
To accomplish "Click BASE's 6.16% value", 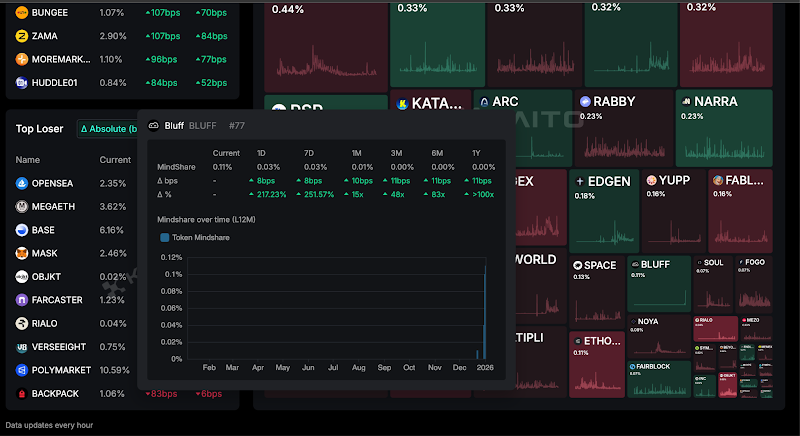I will coord(112,230).
